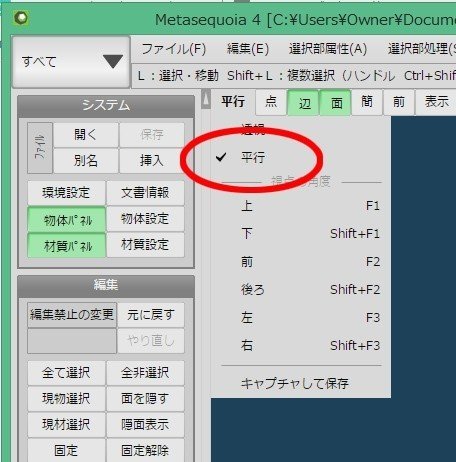Toggle 辺 edge display
The image size is (456, 462).
tap(304, 103)
